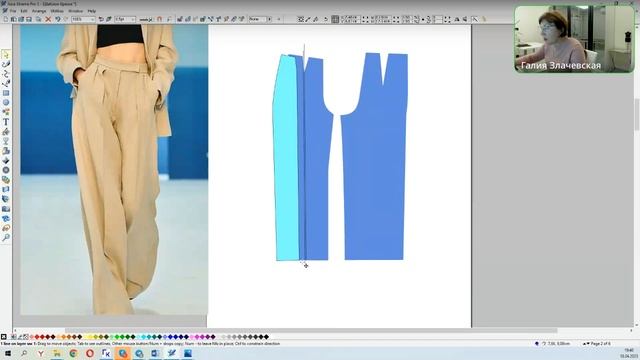Open the Windows Start menu
640x360 pixels.
pos(8,353)
